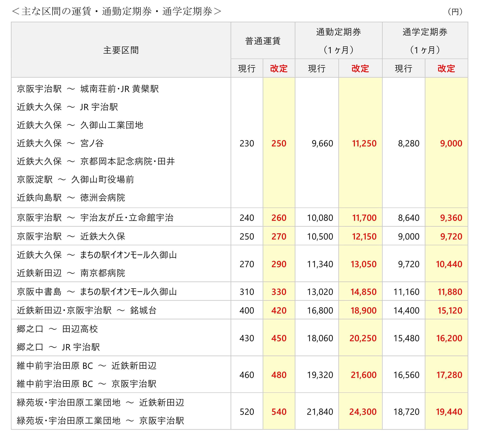Click the 主要区間 column header
Image resolution: width=489 pixels, height=448 pixels.
click(121, 50)
